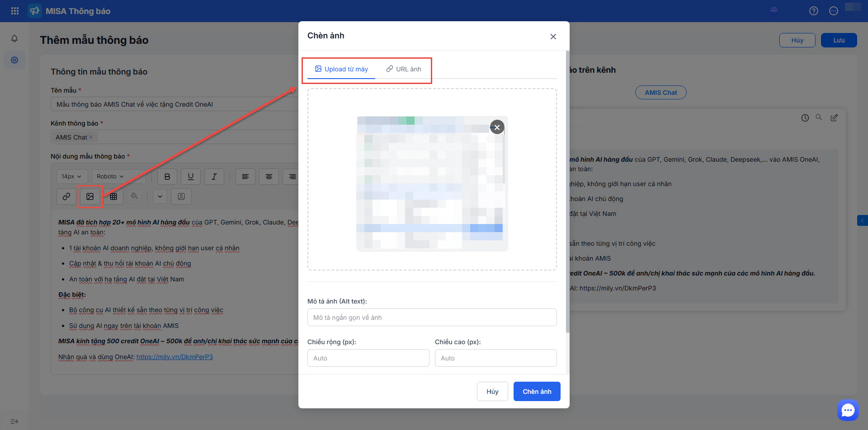This screenshot has width=868, height=430.
Task: Click the Chèn ảnh confirm button
Action: [537, 392]
